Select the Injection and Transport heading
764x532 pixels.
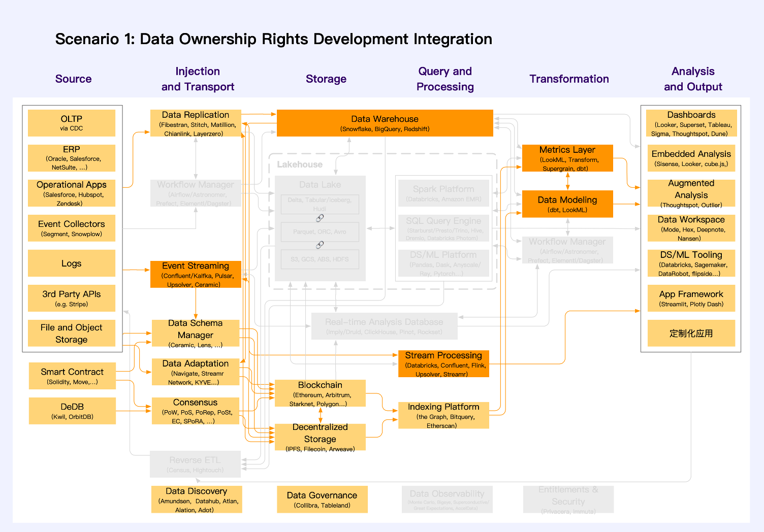[198, 79]
